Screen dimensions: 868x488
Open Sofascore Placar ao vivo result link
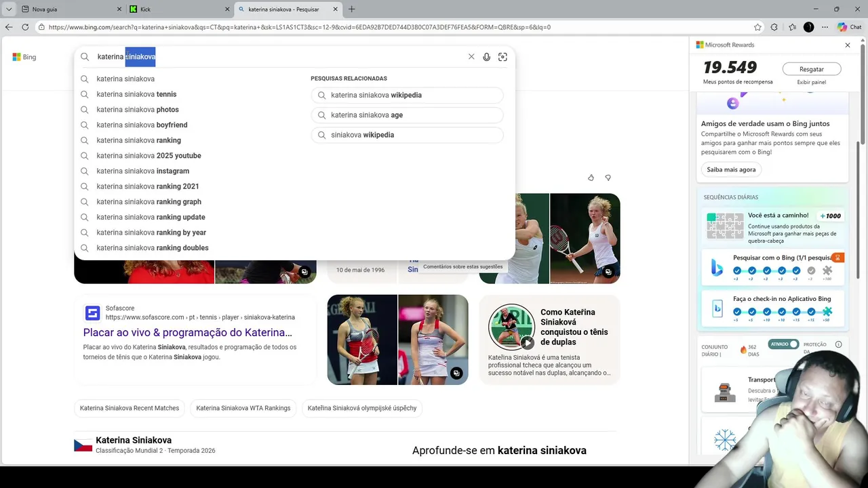point(188,333)
